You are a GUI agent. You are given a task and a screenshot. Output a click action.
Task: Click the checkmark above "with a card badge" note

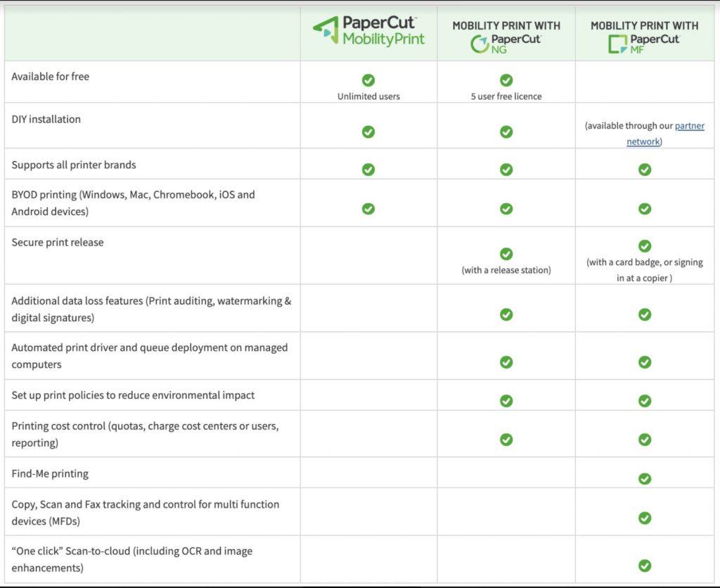[645, 245]
